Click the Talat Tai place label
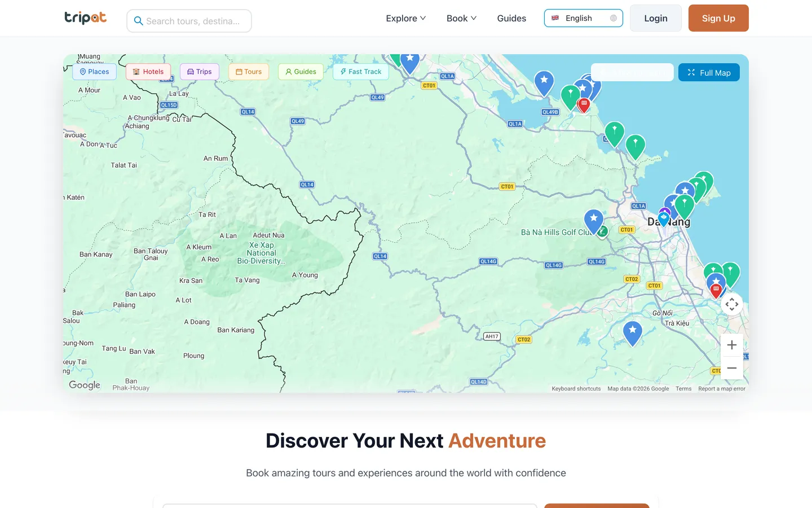Screen dimensions: 812x508 click(x=123, y=165)
